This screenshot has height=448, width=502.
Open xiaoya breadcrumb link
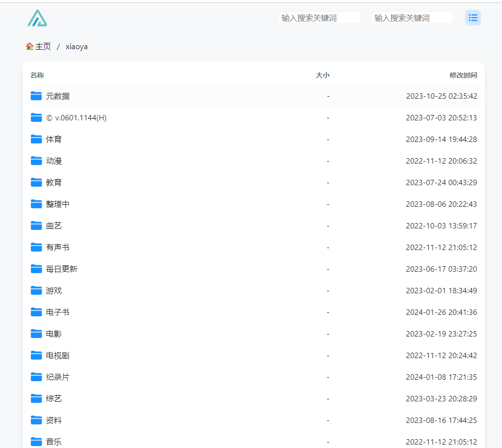tap(77, 47)
